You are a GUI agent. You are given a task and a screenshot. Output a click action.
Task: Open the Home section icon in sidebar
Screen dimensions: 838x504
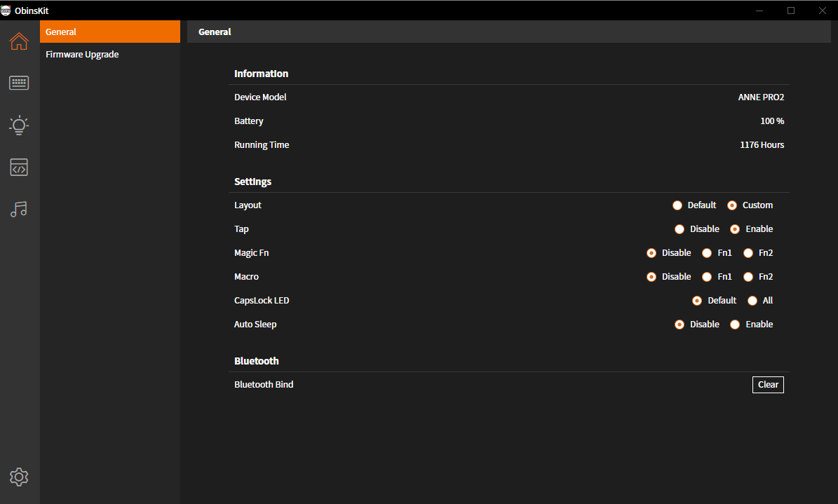[x=19, y=41]
